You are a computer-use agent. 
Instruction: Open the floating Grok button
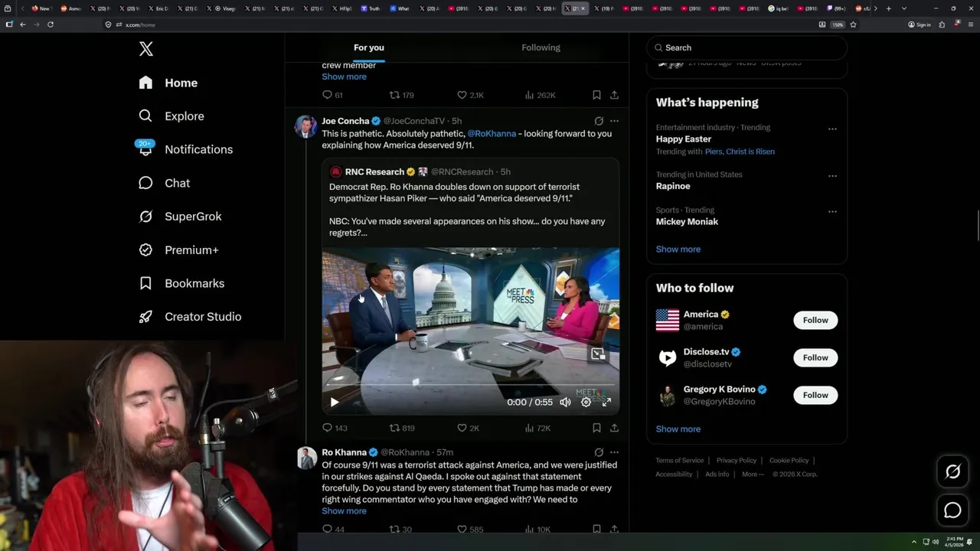[952, 472]
